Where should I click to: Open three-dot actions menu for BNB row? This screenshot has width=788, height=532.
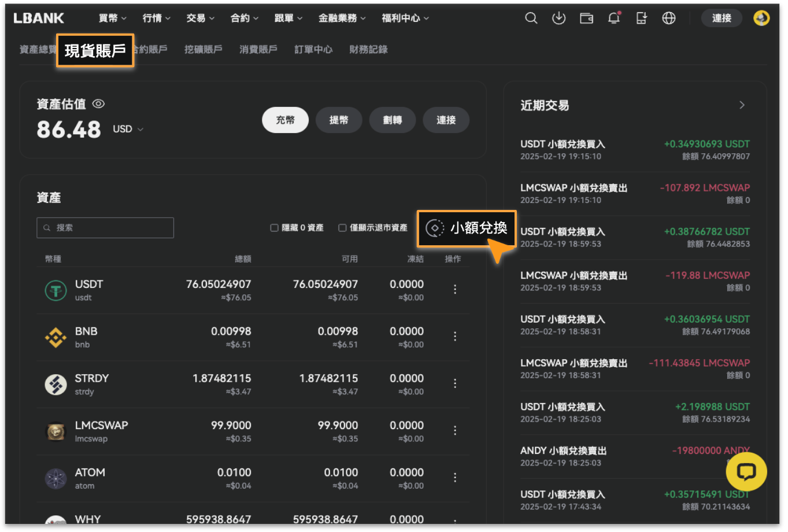455,337
